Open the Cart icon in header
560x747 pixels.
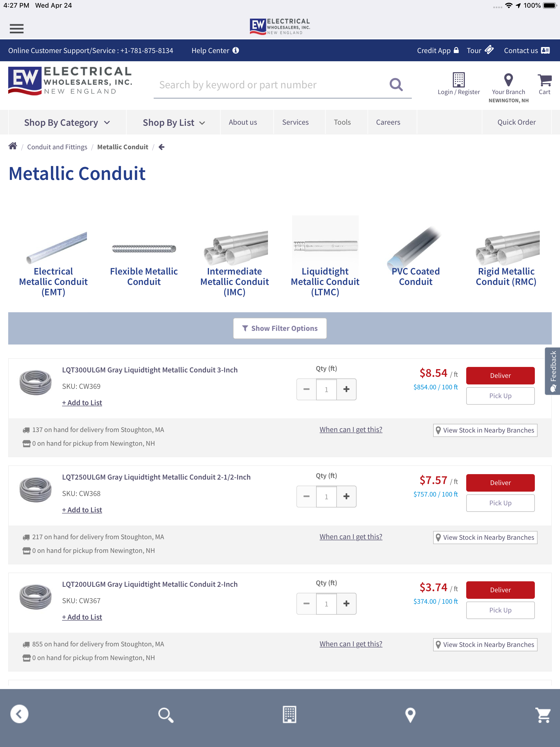544,80
